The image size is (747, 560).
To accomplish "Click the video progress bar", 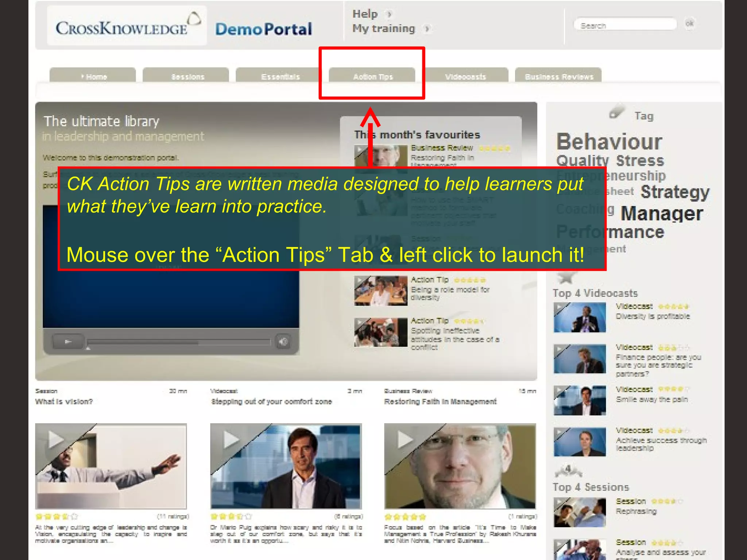I will click(x=179, y=342).
